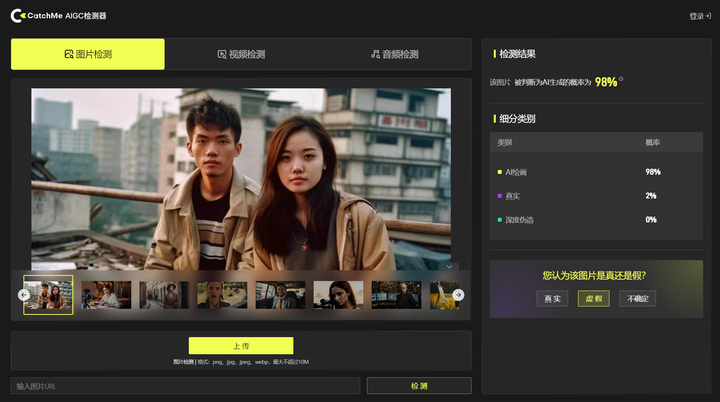Select the woman writing thumbnail
Viewport: 720px width, 402px height.
coord(106,295)
